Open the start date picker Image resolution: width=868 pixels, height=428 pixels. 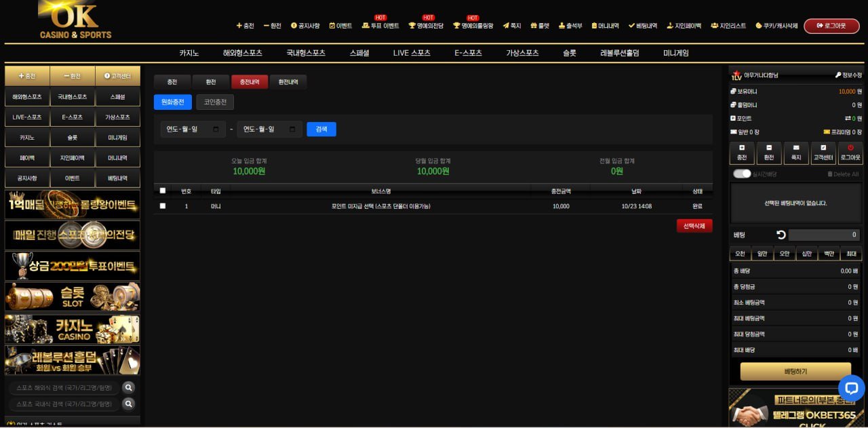[x=216, y=130]
